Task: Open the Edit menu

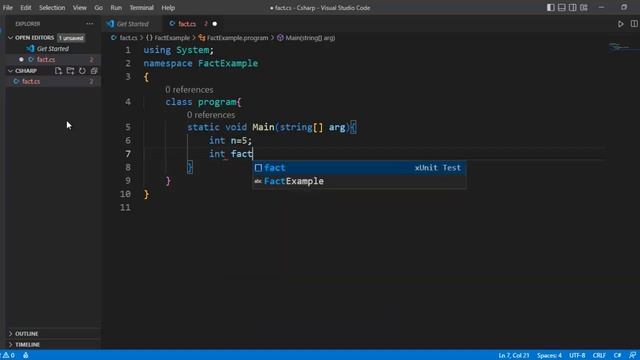Action: pyautogui.click(x=26, y=8)
